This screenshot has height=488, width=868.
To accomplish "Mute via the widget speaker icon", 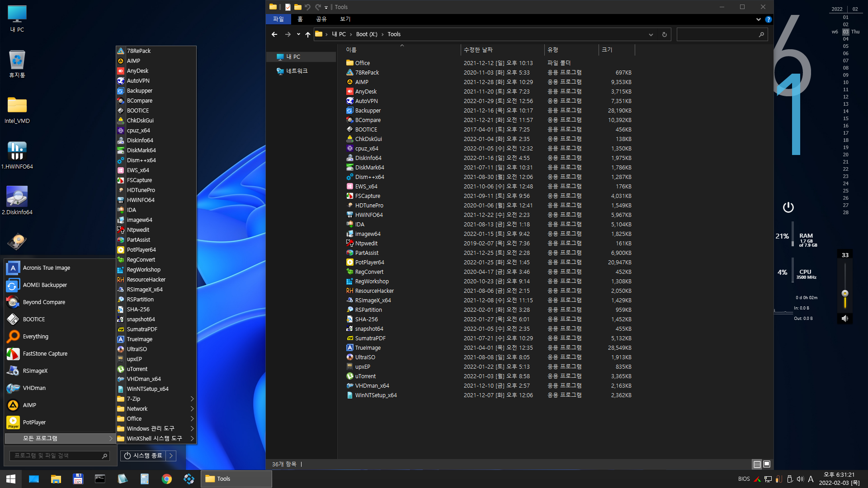I will 845,319.
